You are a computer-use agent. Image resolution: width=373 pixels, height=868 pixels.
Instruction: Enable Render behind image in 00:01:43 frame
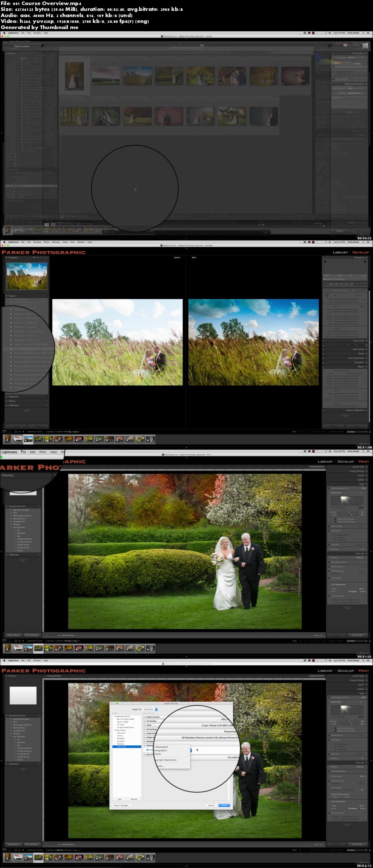coord(335,519)
